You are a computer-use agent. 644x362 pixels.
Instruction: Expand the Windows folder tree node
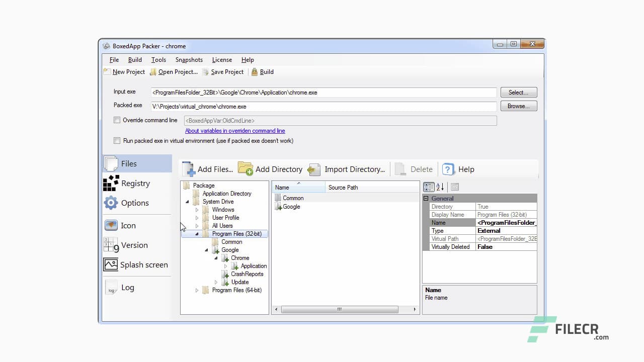(x=197, y=210)
